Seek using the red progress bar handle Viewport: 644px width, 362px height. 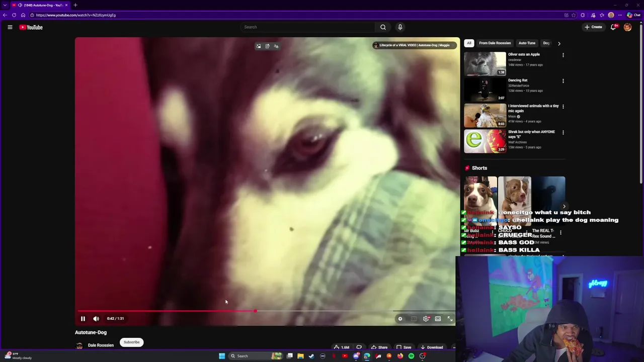(255, 311)
